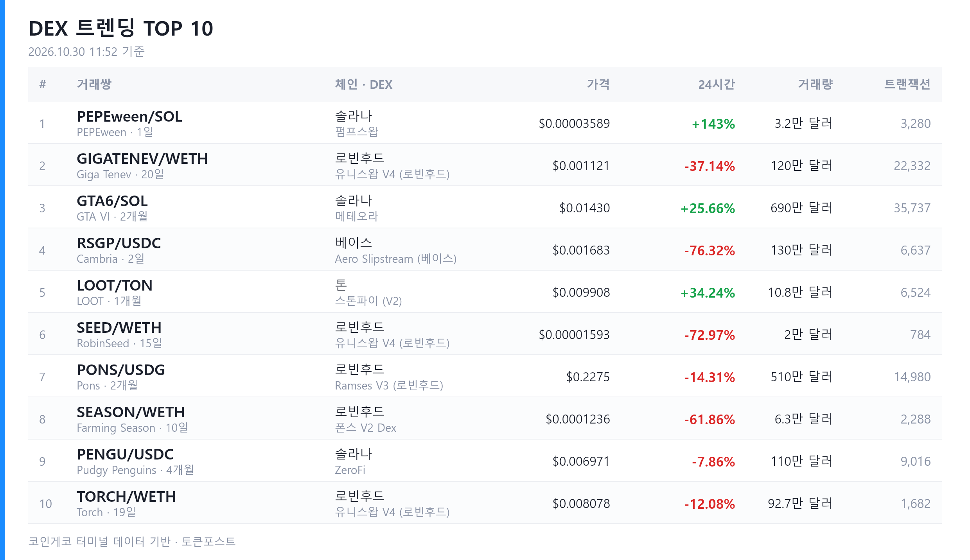The height and width of the screenshot is (560, 970).
Task: Click transaction count 14,980
Action: point(912,377)
